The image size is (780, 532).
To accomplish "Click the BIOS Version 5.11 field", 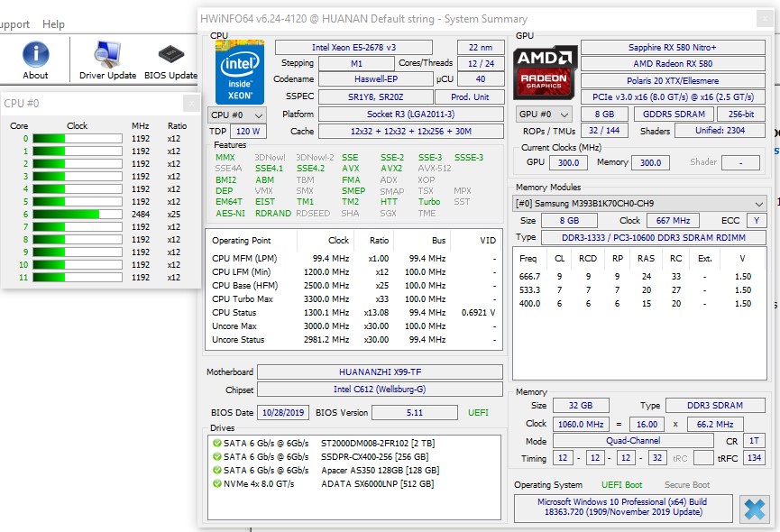I will [x=415, y=413].
